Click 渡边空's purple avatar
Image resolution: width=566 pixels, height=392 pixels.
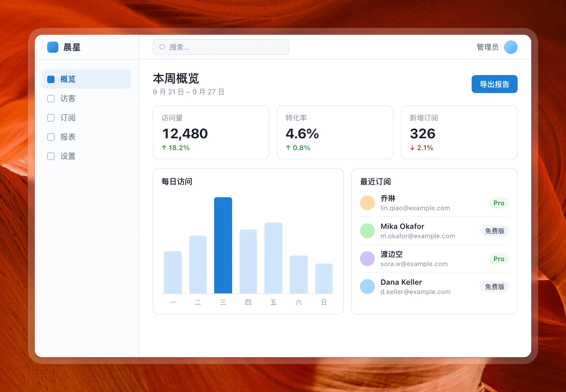[x=367, y=259]
